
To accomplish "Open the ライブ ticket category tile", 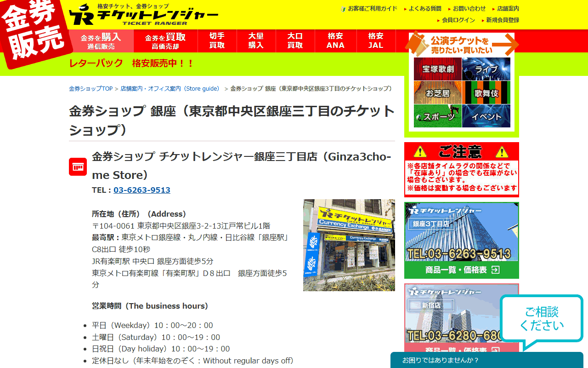I will pos(486,69).
